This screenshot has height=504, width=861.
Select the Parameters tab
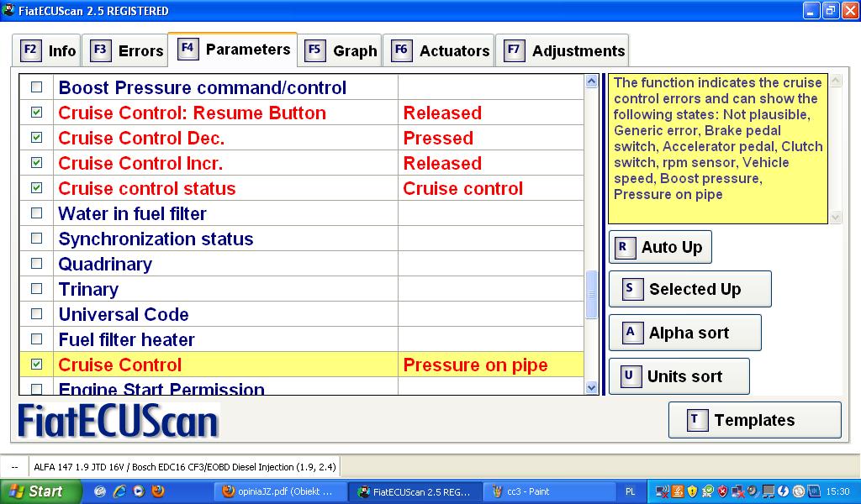pyautogui.click(x=233, y=50)
